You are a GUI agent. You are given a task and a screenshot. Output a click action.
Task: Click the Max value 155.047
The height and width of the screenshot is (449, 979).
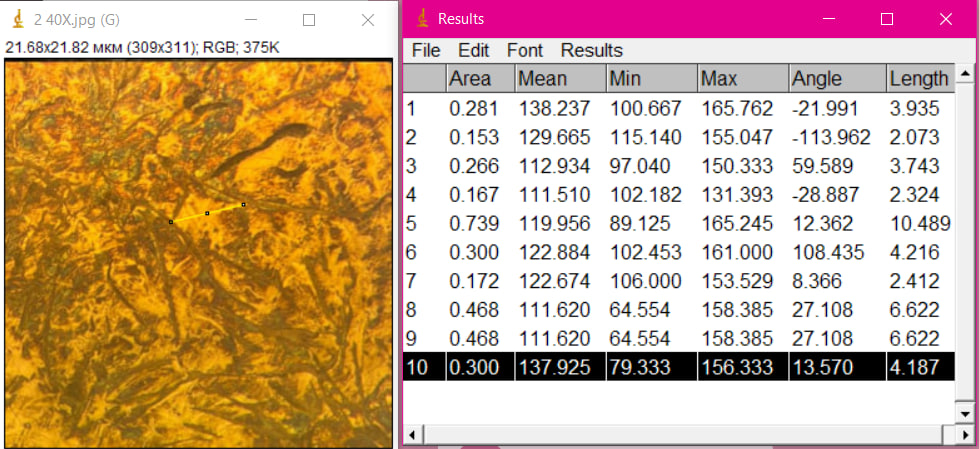(737, 137)
